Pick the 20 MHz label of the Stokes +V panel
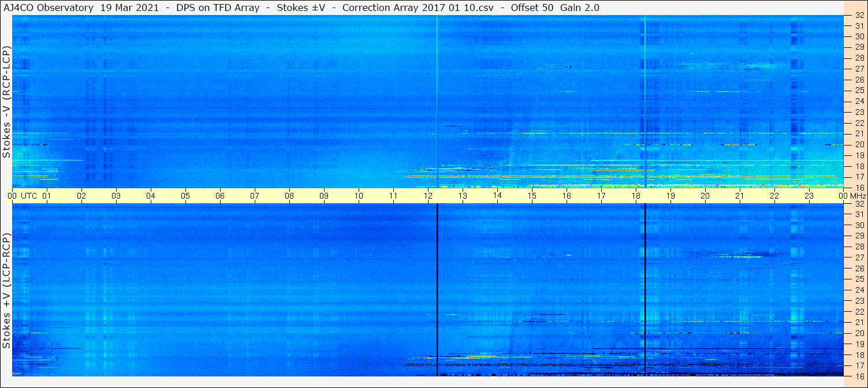Viewport: 868px width, 388px height. coord(859,333)
